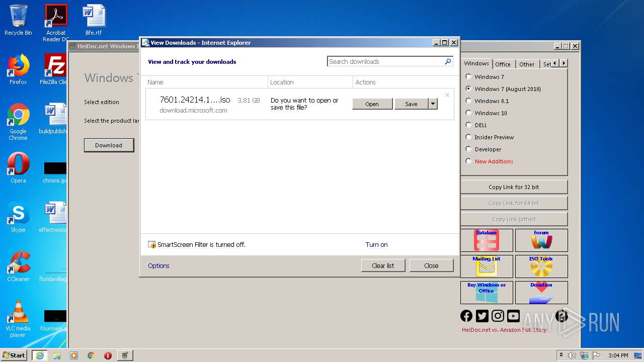Open buildpublish Word document icon
Viewport: 644px width, 362px height.
[x=54, y=119]
